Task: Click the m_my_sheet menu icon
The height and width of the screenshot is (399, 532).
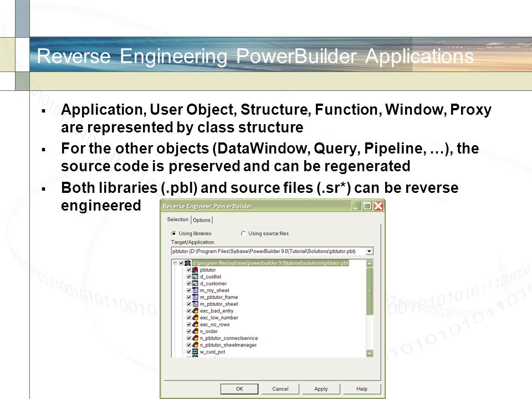Action: (195, 290)
